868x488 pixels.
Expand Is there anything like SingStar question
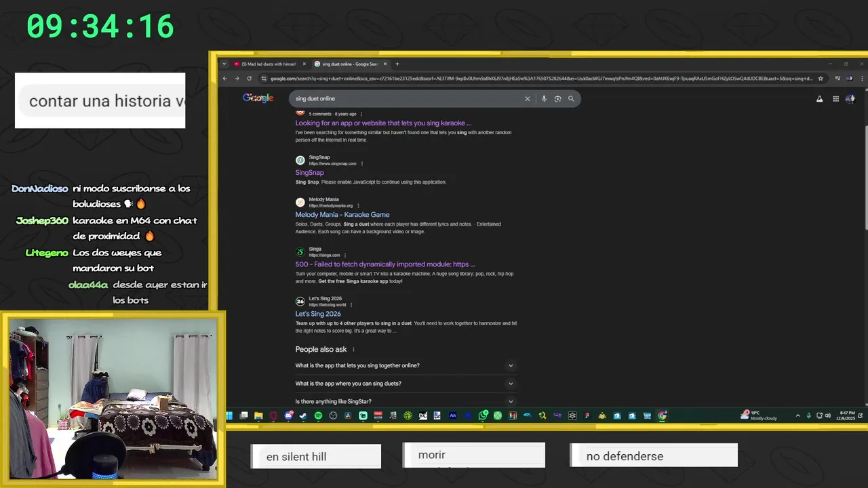point(405,401)
